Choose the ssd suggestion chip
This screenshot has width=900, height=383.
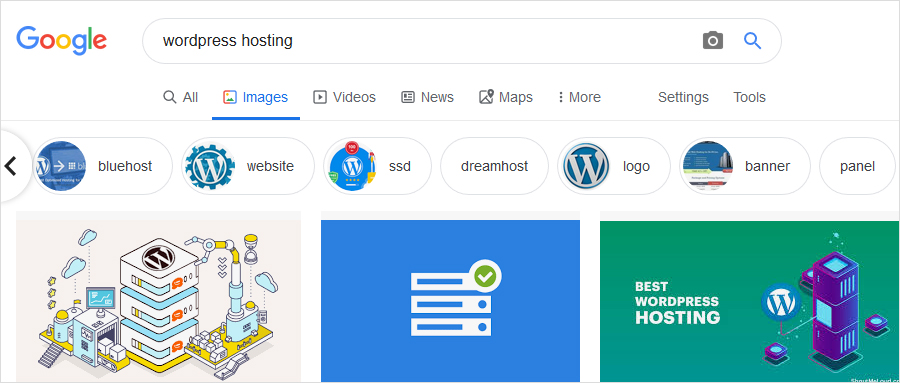point(377,167)
